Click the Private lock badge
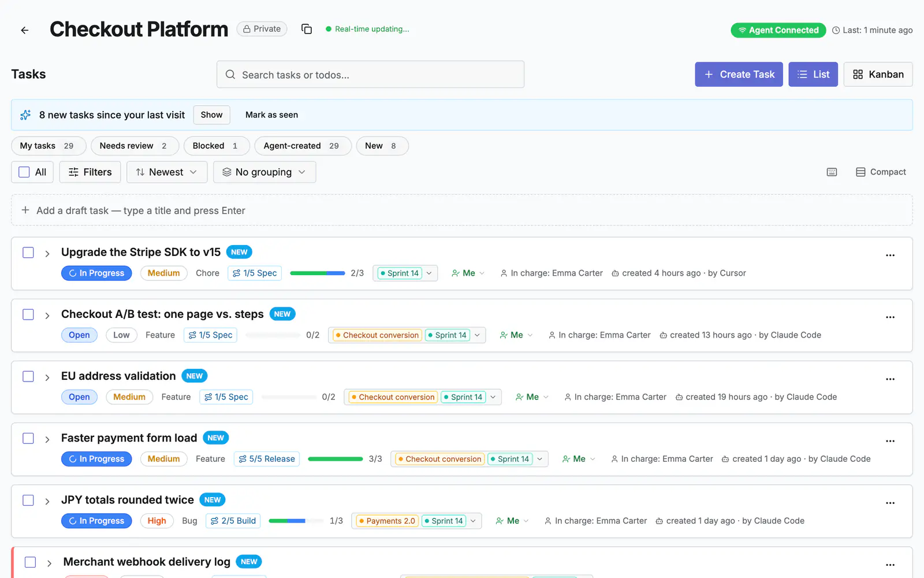The image size is (924, 578). coord(262,29)
